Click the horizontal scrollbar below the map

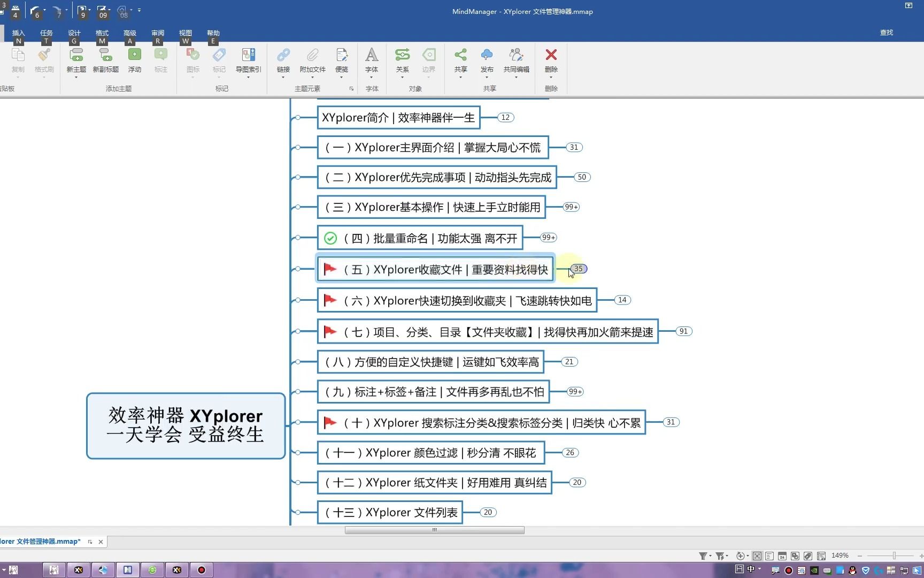click(434, 530)
